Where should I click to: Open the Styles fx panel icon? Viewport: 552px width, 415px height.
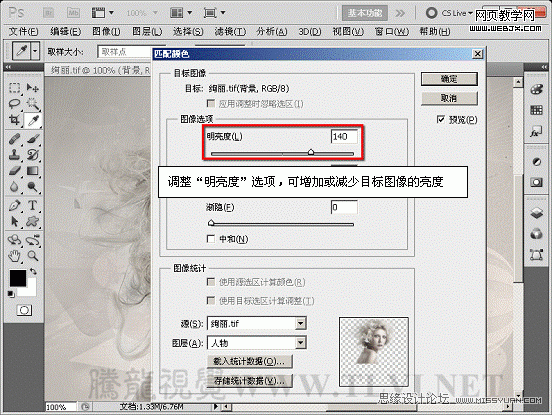click(x=536, y=132)
